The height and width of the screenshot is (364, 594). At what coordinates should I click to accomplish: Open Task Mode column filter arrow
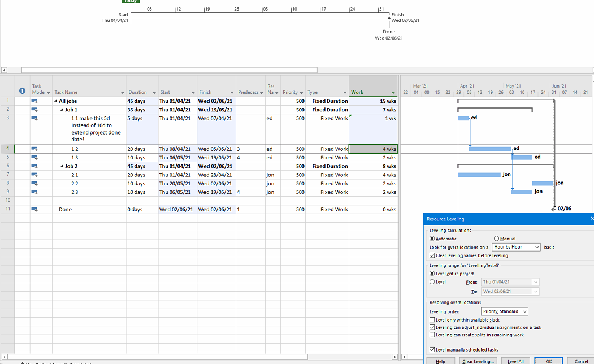(48, 93)
